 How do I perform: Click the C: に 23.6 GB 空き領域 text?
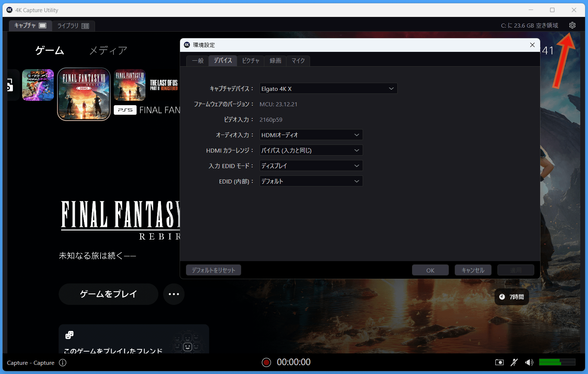[x=529, y=25]
